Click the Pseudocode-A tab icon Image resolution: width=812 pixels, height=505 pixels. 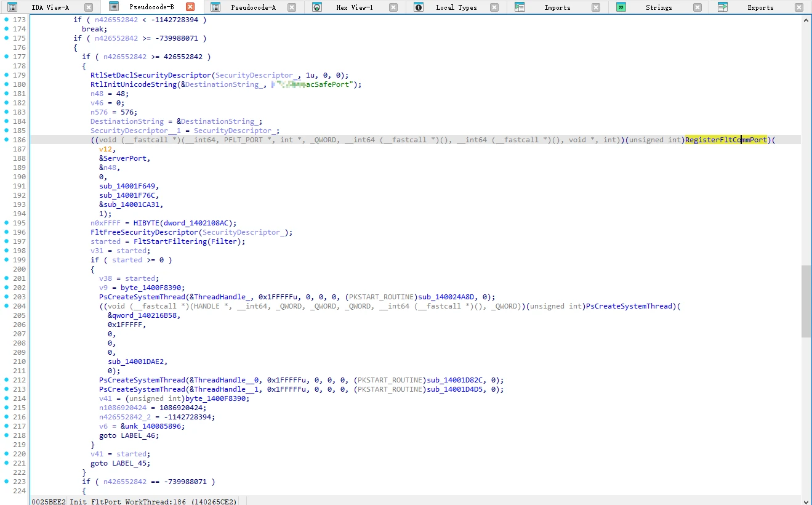pos(215,7)
